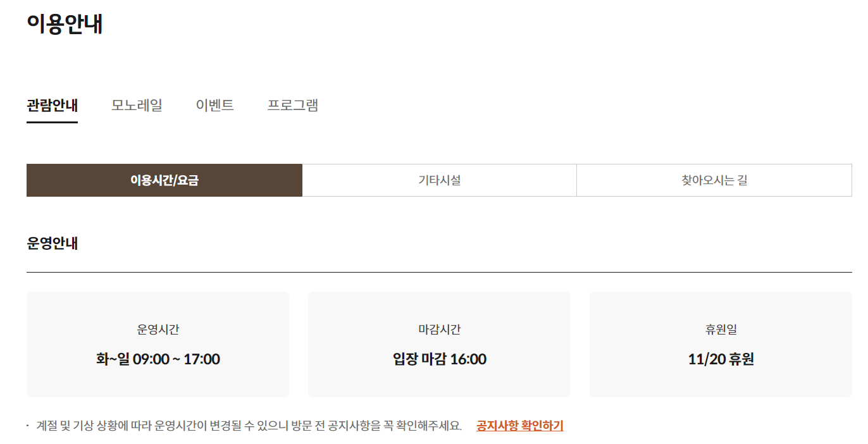The height and width of the screenshot is (444, 868).
Task: Open the 찾아오시는 길 tab
Action: [714, 180]
